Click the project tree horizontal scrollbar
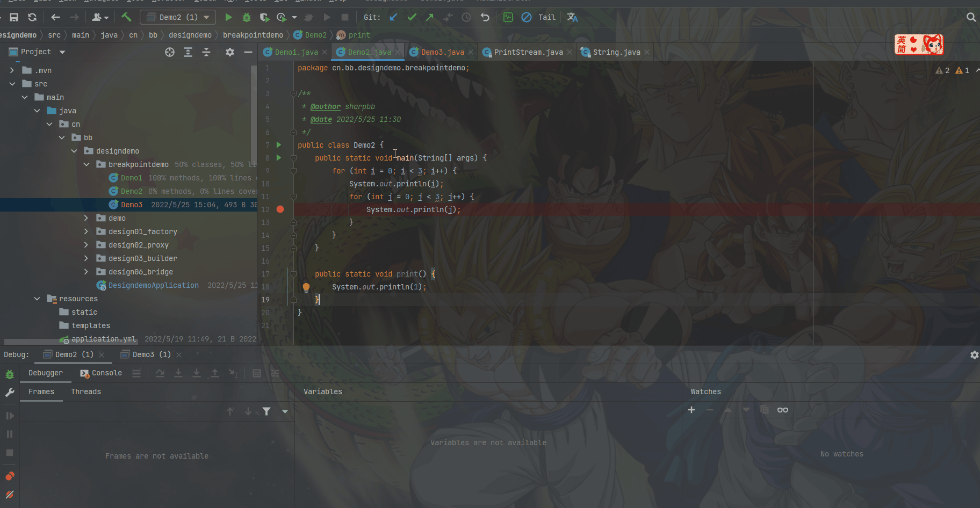This screenshot has height=508, width=980. click(70, 342)
